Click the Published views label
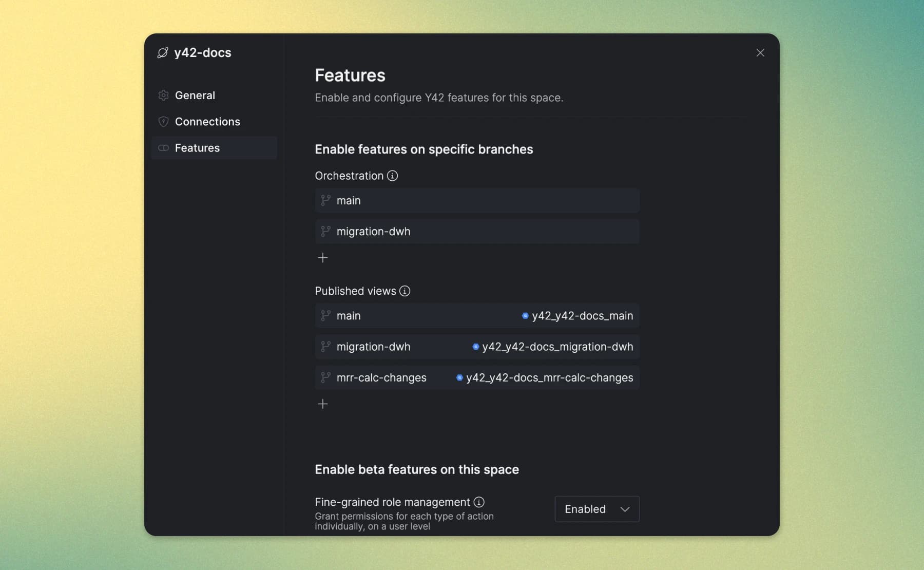The height and width of the screenshot is (570, 924). click(x=355, y=291)
